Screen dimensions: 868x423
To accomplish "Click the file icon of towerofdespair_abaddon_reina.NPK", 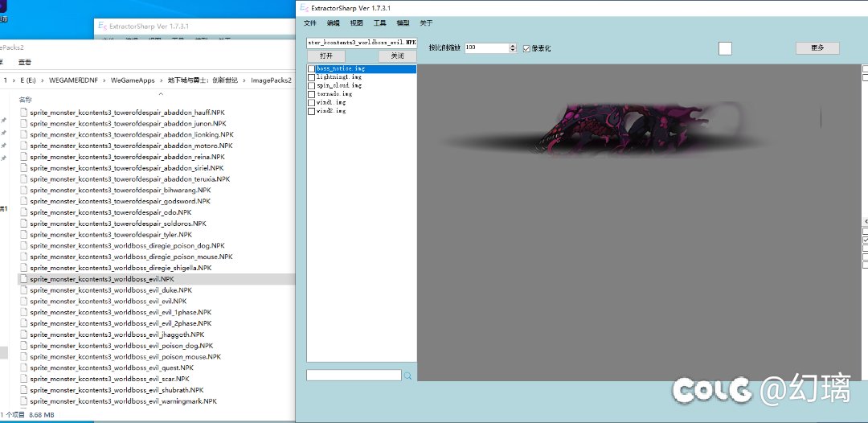I will 24,157.
